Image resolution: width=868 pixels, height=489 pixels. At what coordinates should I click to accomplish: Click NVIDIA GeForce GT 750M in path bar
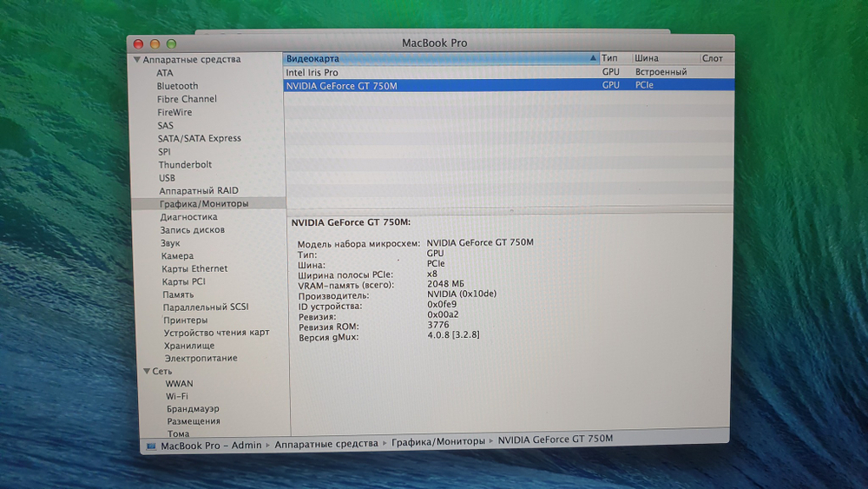[556, 439]
